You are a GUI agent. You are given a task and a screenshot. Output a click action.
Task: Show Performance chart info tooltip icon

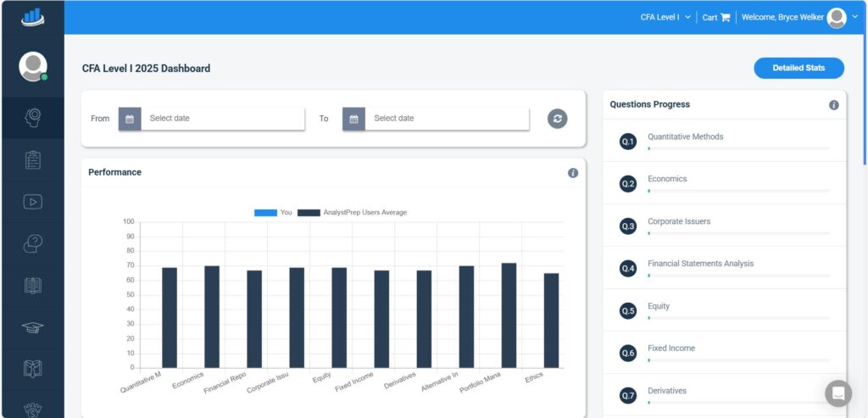point(573,173)
